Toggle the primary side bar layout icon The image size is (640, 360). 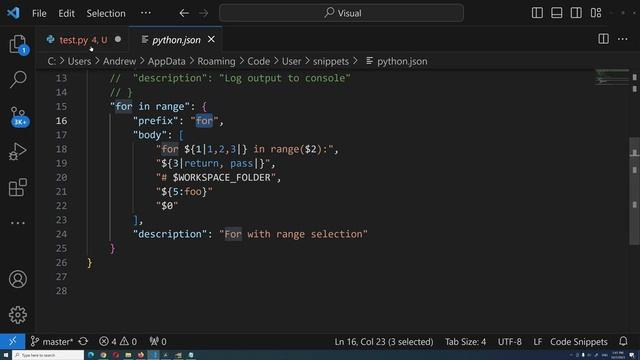tap(537, 13)
